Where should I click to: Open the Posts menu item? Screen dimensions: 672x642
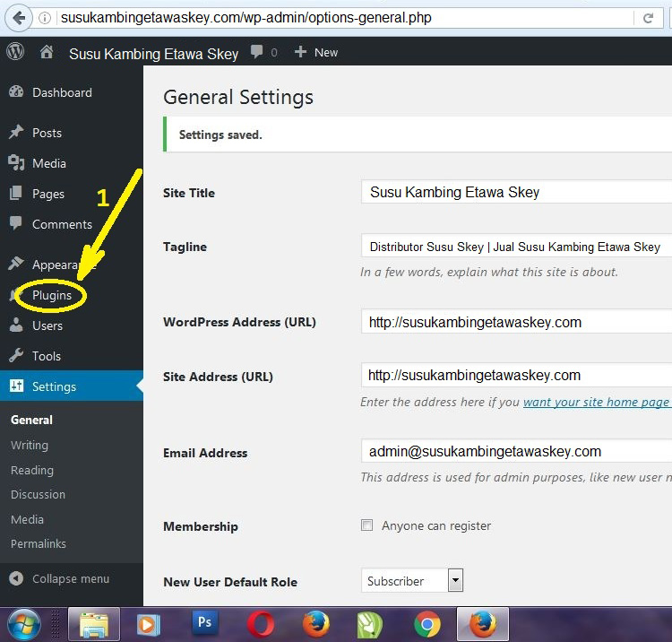(x=47, y=133)
